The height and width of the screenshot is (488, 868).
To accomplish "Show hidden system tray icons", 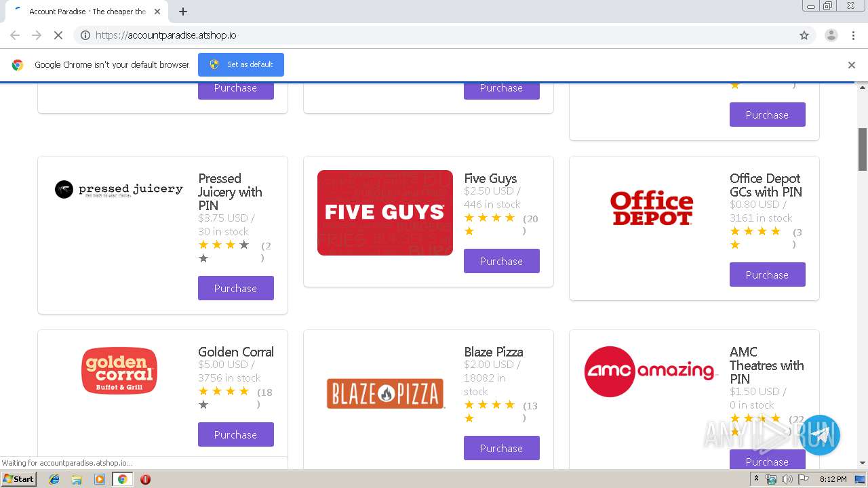I will point(756,479).
